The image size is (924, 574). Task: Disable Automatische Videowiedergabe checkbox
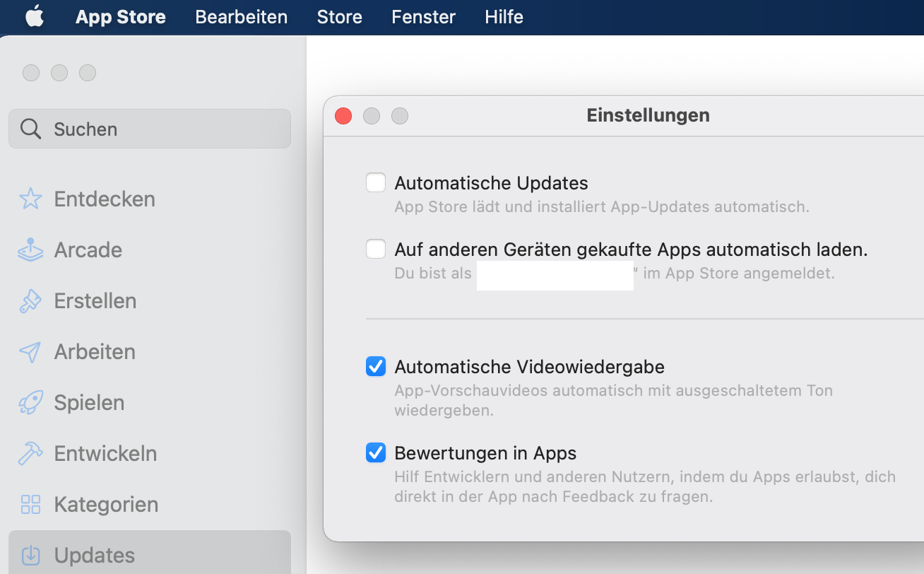point(376,366)
